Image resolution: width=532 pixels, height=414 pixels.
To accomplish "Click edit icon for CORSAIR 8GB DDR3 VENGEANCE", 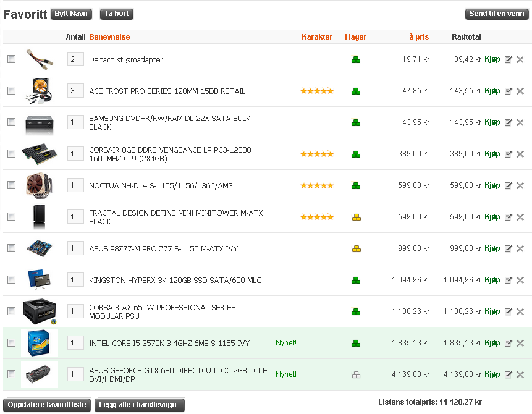I will tap(508, 154).
